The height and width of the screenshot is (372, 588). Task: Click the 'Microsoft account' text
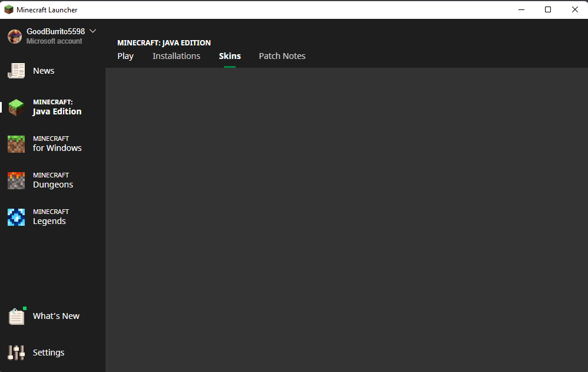pyautogui.click(x=54, y=41)
